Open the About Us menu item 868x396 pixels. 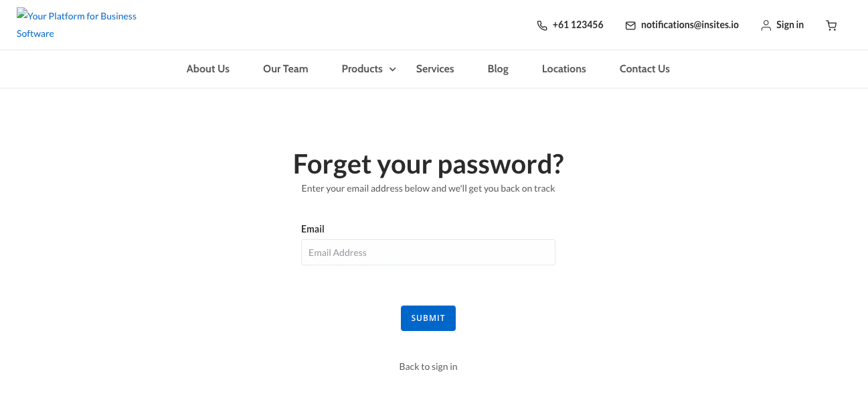point(208,69)
